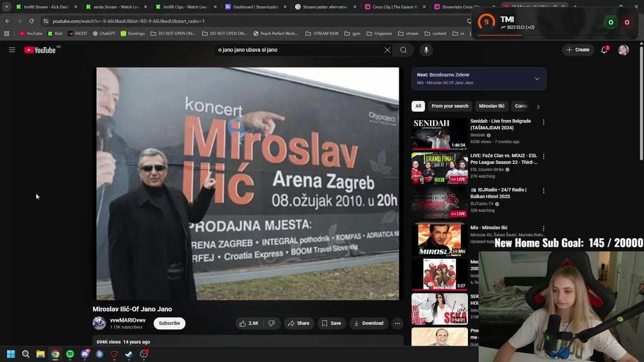This screenshot has width=644, height=362.
Task: Open OBS Studio from taskbar
Action: 144,354
